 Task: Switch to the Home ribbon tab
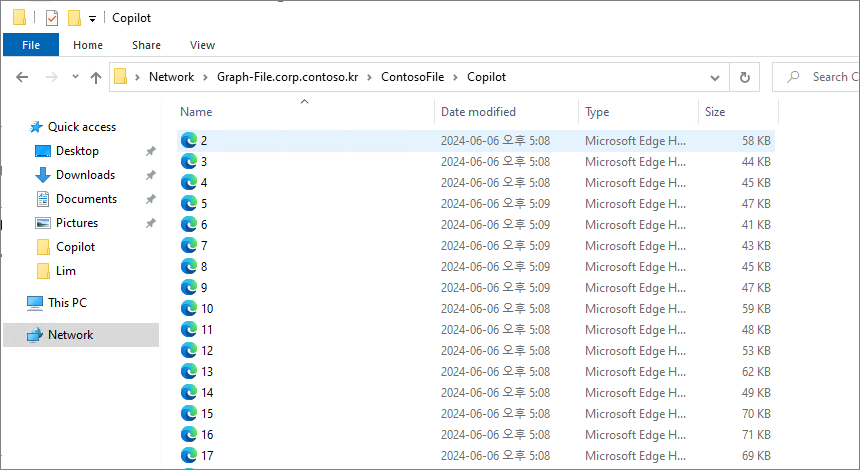[88, 45]
